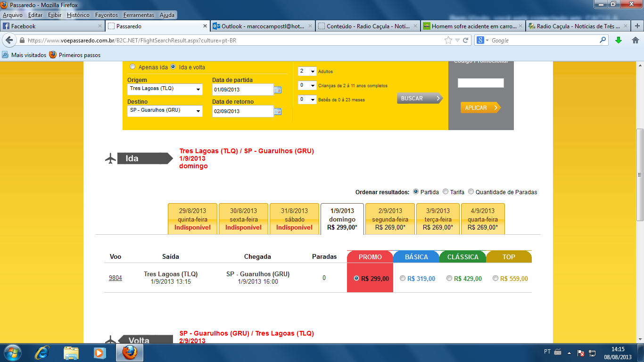Viewport: 644px width, 362px height.
Task: Click the keyboard tray icon beside PT
Action: [558, 352]
